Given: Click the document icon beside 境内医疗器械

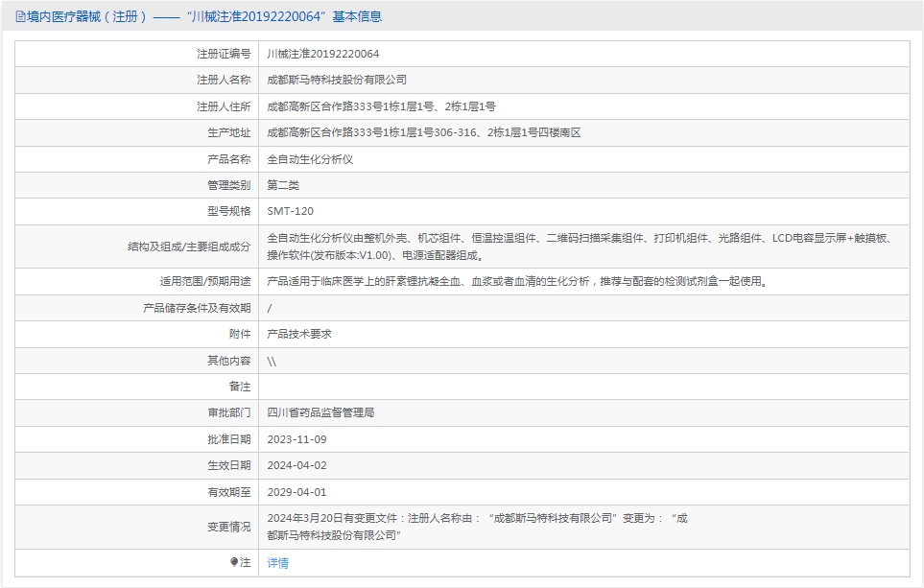Looking at the screenshot, I should (20, 16).
